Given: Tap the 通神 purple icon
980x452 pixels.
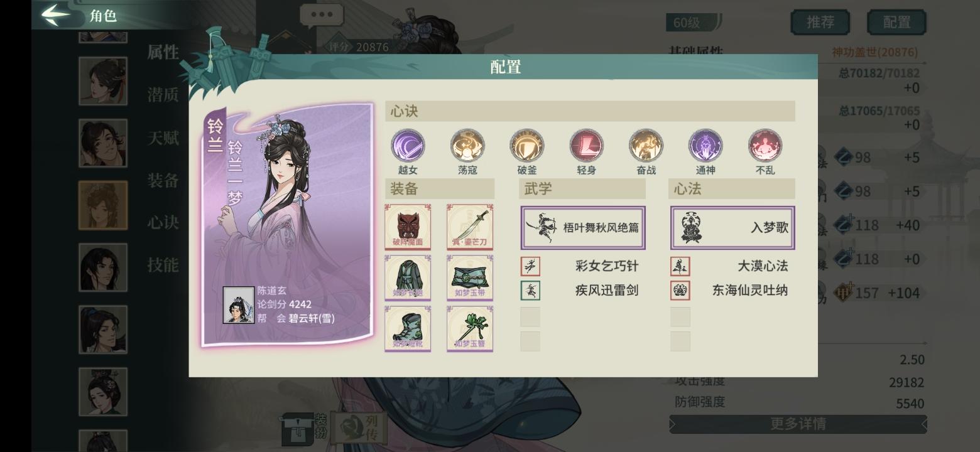Looking at the screenshot, I should pyautogui.click(x=705, y=146).
